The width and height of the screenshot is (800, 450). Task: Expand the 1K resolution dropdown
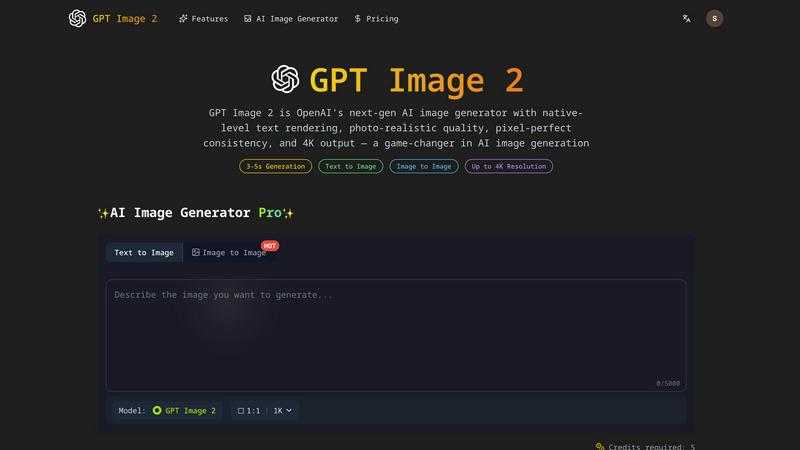click(x=283, y=411)
